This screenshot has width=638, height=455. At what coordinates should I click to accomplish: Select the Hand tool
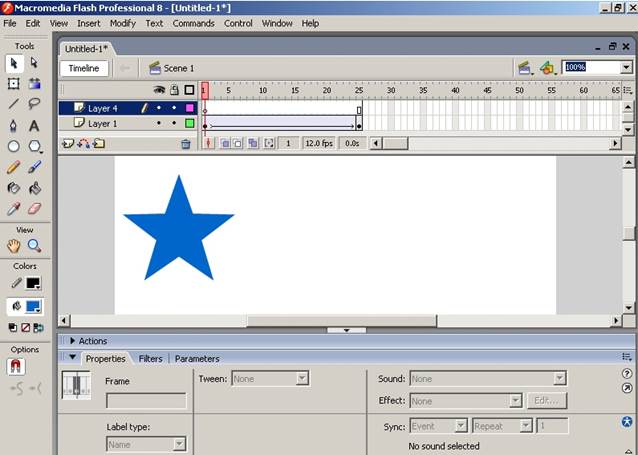14,246
